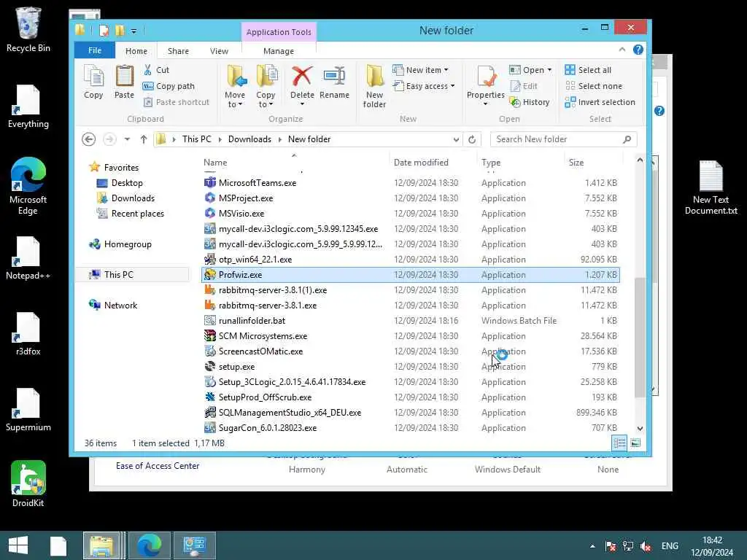Switch to large icons view in status bar
This screenshot has width=747, height=560.
(x=635, y=443)
